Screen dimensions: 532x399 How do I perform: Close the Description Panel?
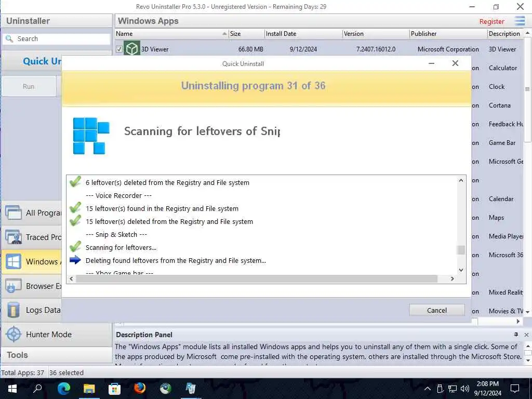click(x=526, y=335)
